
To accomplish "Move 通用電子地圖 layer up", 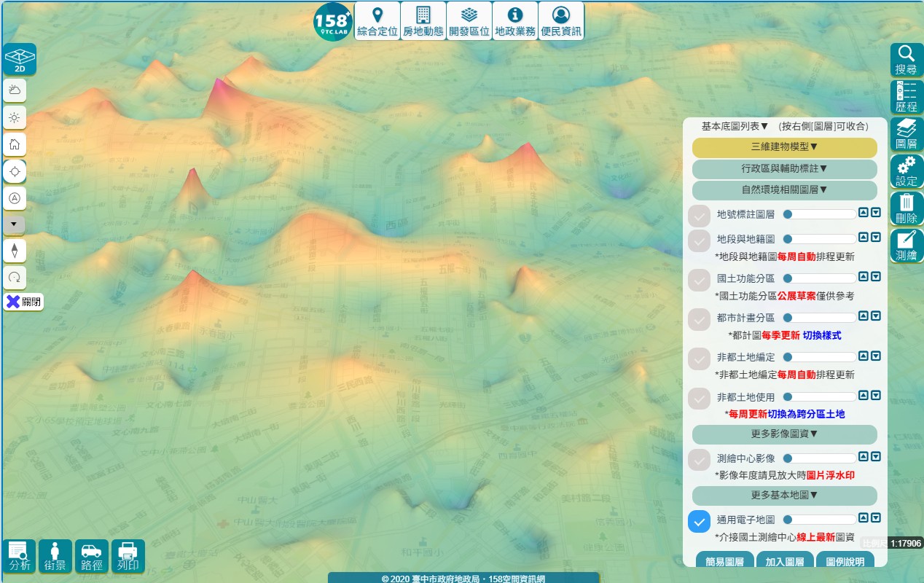I will (x=864, y=518).
